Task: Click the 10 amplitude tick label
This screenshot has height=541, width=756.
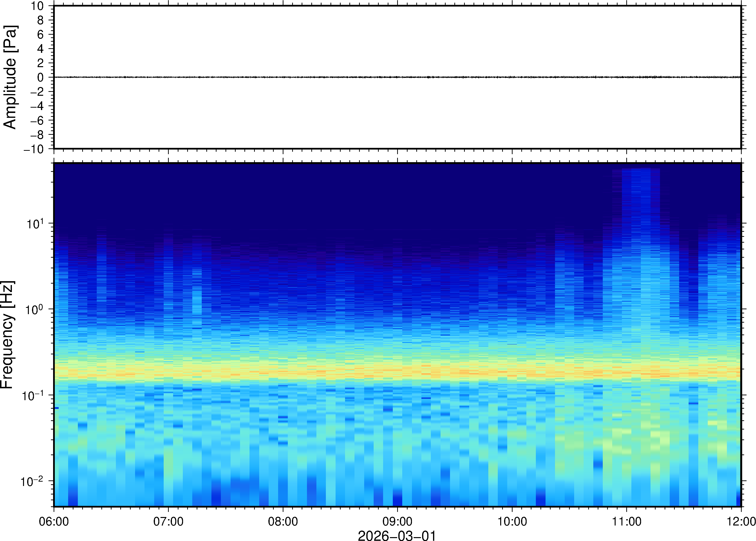Action: click(x=38, y=6)
